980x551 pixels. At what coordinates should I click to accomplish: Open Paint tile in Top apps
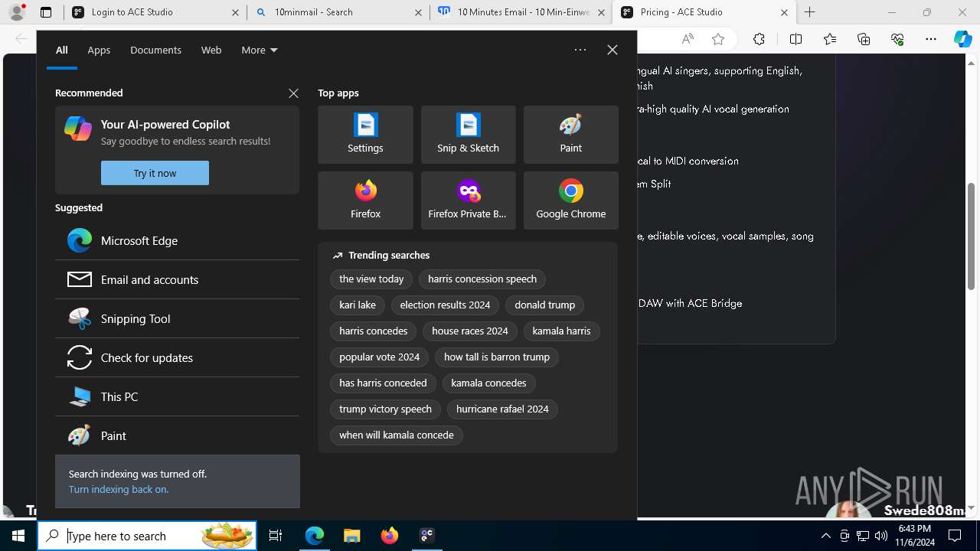pyautogui.click(x=570, y=135)
